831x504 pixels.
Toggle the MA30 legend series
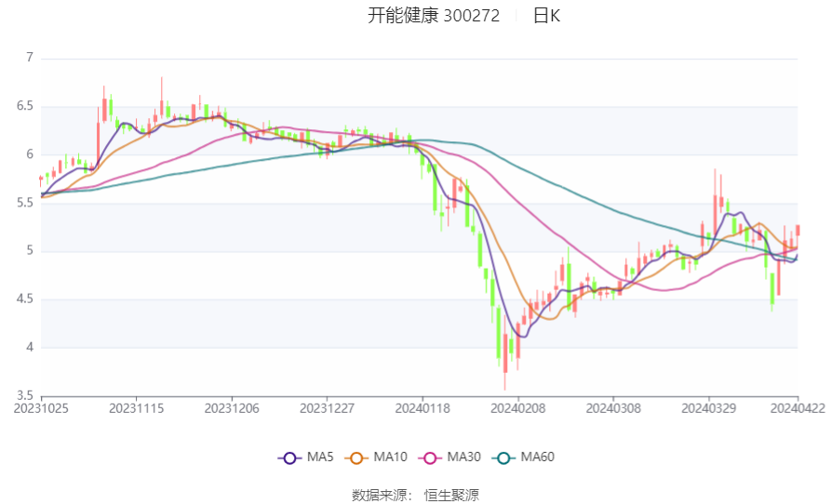point(449,458)
